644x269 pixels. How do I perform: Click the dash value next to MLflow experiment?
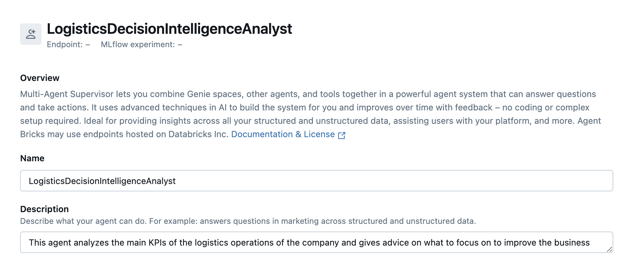(x=180, y=45)
